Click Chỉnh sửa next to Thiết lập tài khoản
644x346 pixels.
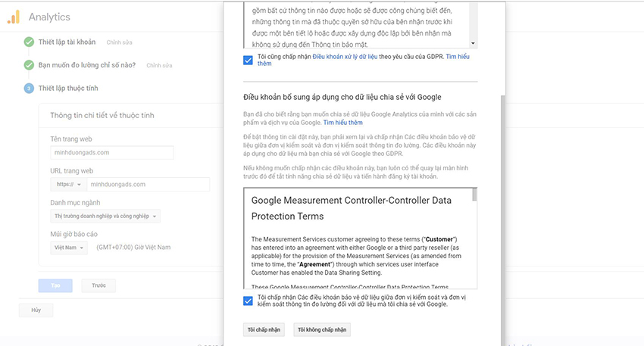click(x=119, y=42)
